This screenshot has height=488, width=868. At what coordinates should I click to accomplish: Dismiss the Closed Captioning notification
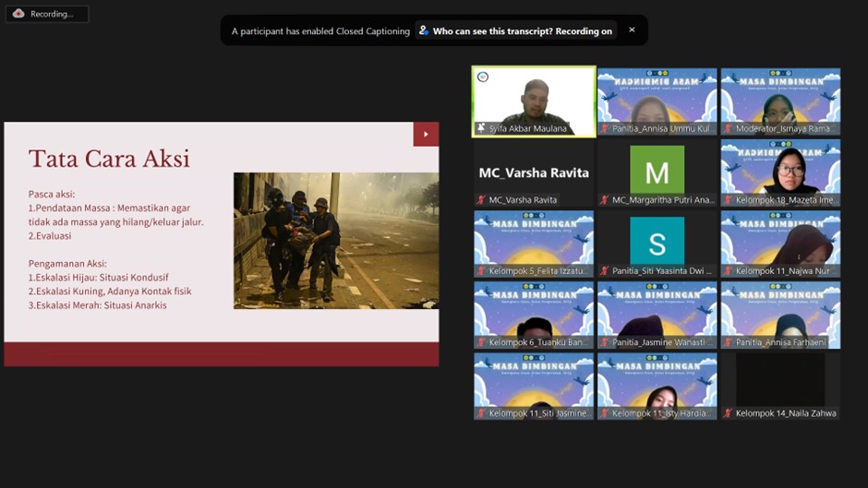tap(632, 30)
